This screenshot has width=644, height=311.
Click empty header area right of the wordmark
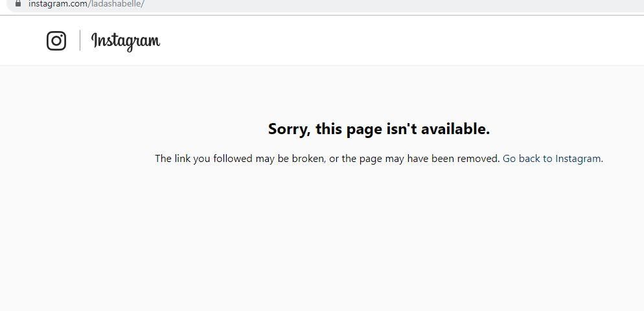coord(390,41)
